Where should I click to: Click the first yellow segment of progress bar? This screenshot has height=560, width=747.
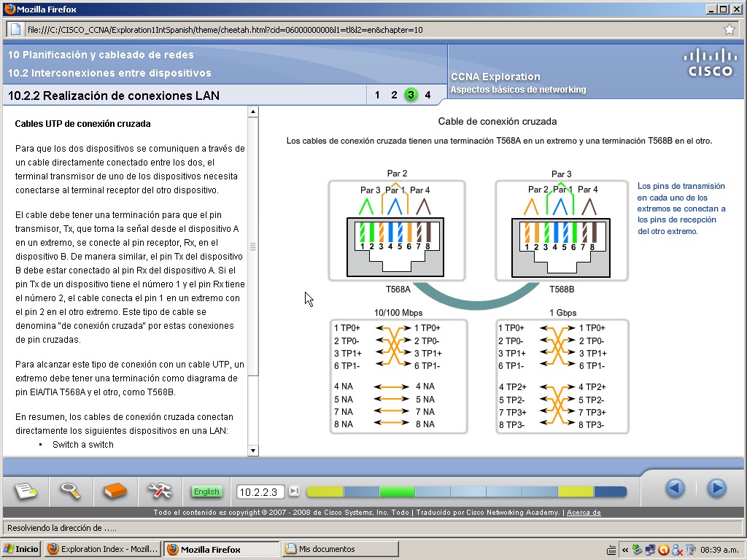point(325,491)
